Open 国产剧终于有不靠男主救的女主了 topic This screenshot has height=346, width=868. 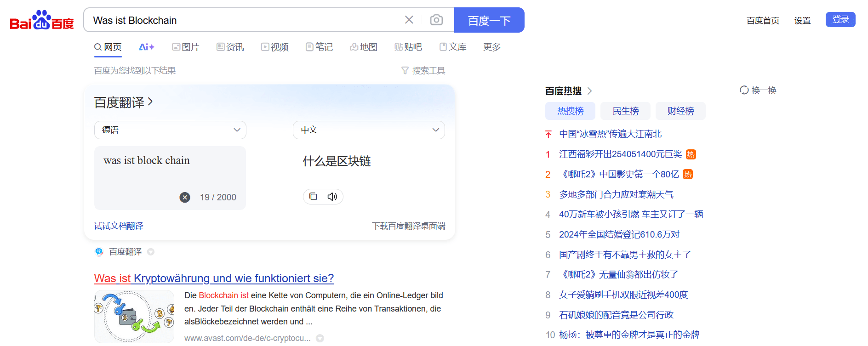click(625, 255)
